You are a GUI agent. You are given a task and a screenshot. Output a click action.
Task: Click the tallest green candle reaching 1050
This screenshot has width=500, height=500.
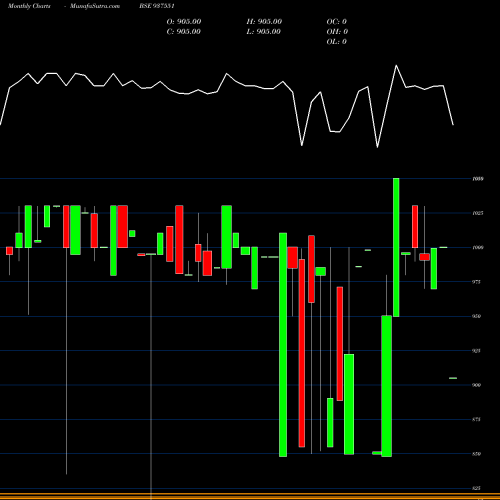[x=396, y=247]
